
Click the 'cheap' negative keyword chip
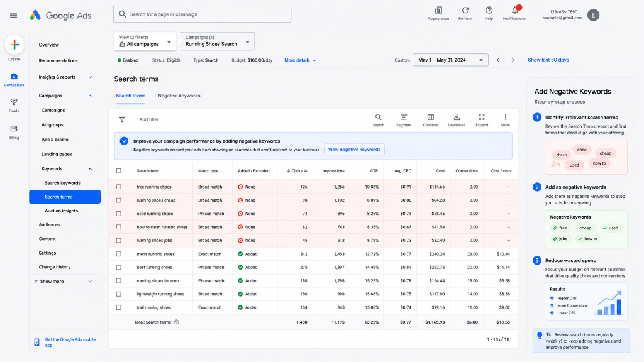[585, 228]
